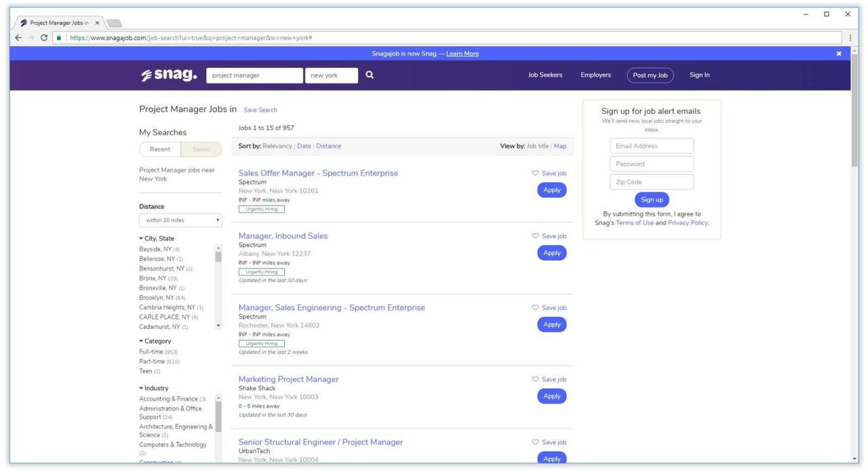
Task: Filter by Accounting & Finance industry
Action: coord(172,399)
